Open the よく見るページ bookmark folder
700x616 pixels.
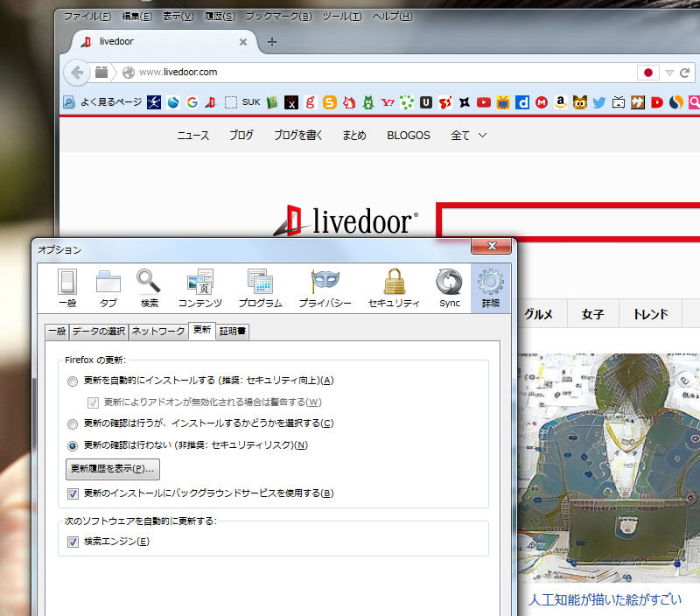[x=102, y=102]
